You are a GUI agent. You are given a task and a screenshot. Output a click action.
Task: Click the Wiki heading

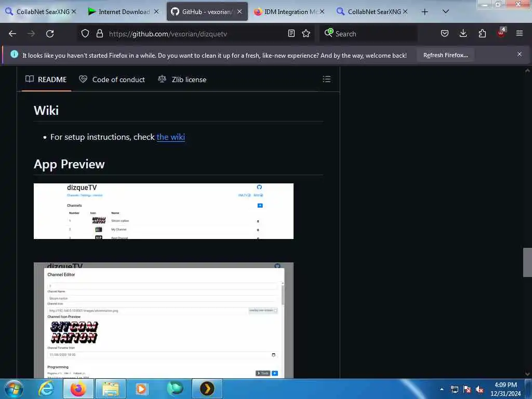click(x=46, y=111)
